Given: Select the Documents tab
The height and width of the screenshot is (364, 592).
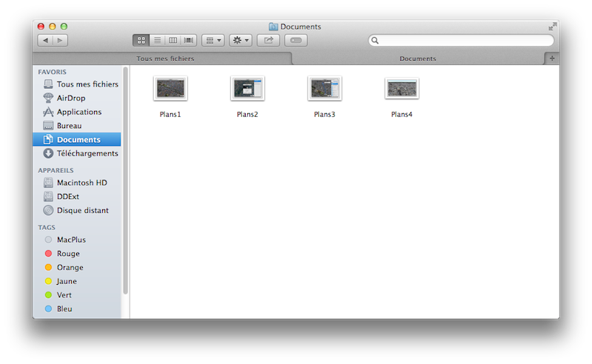Looking at the screenshot, I should 417,58.
